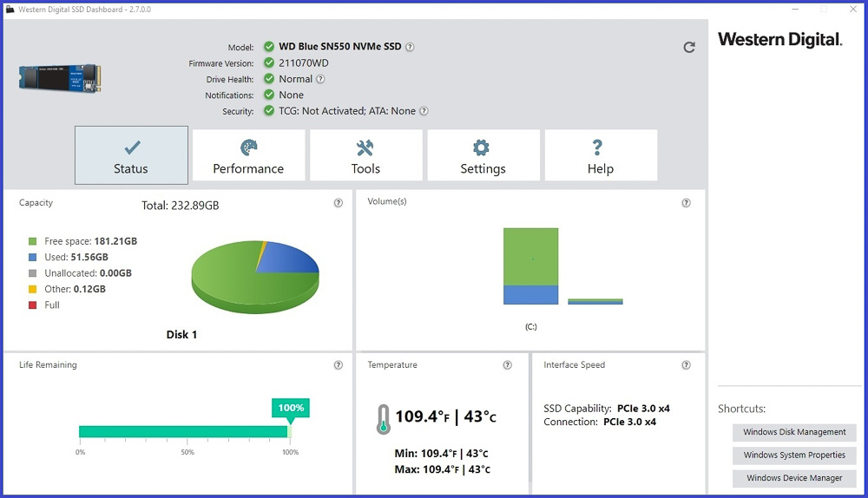Click the green check beside Notifications
868x498 pixels.
[x=269, y=95]
